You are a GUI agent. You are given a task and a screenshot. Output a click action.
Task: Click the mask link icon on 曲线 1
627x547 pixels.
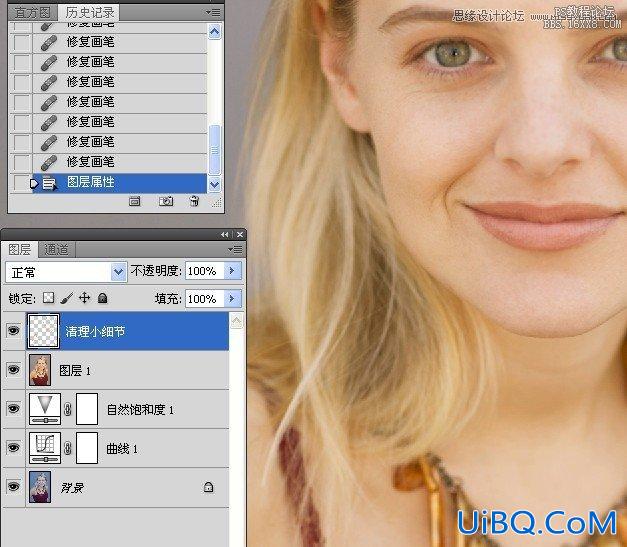(68, 448)
